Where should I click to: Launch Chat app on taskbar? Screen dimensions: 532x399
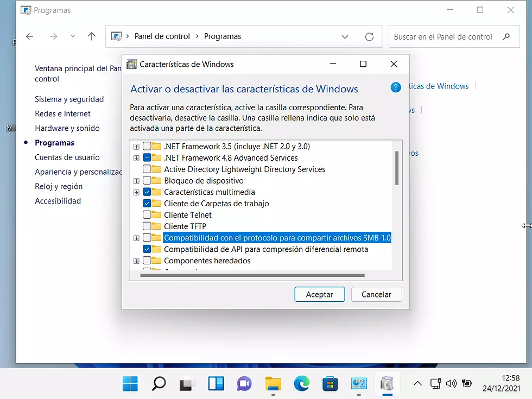pyautogui.click(x=244, y=384)
